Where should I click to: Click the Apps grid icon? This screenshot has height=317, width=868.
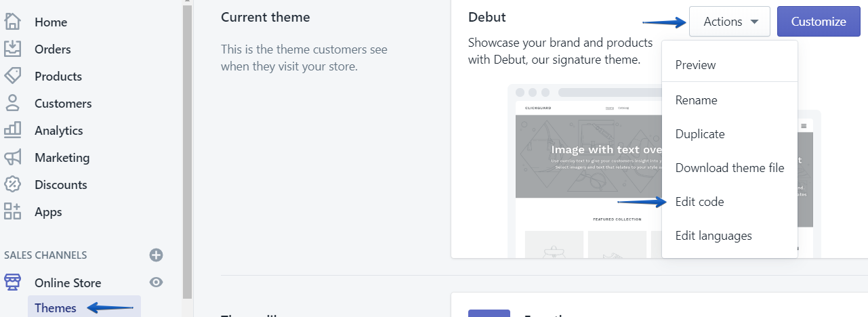pos(13,211)
